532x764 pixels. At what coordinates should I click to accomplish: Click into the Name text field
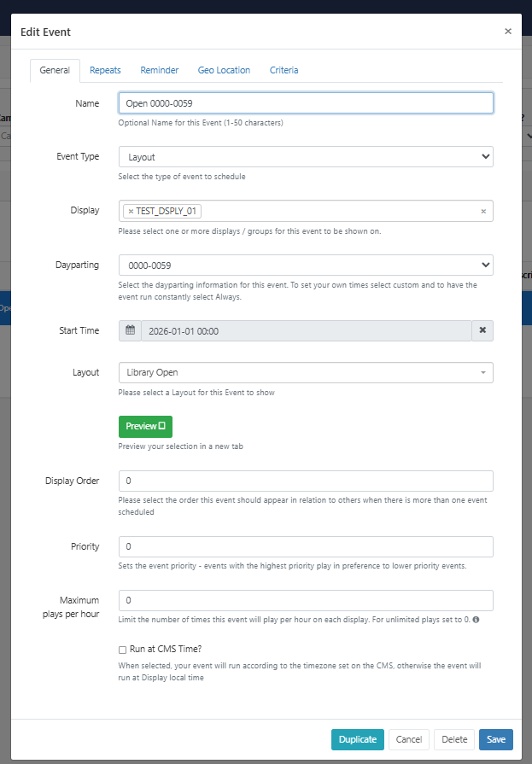point(306,102)
